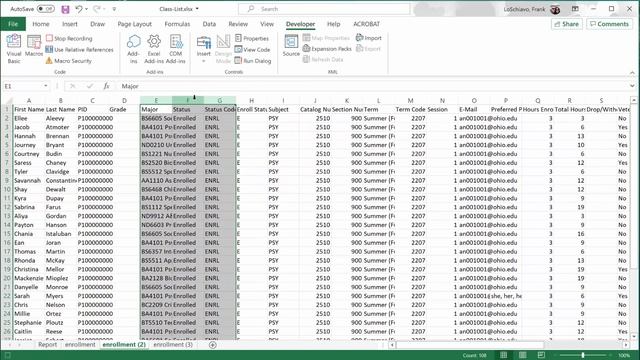Open the Comments button
Screen dimensions: 640x360
point(609,24)
